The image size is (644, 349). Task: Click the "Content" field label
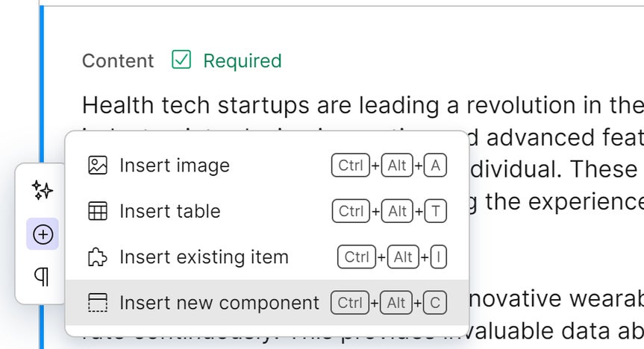(118, 61)
